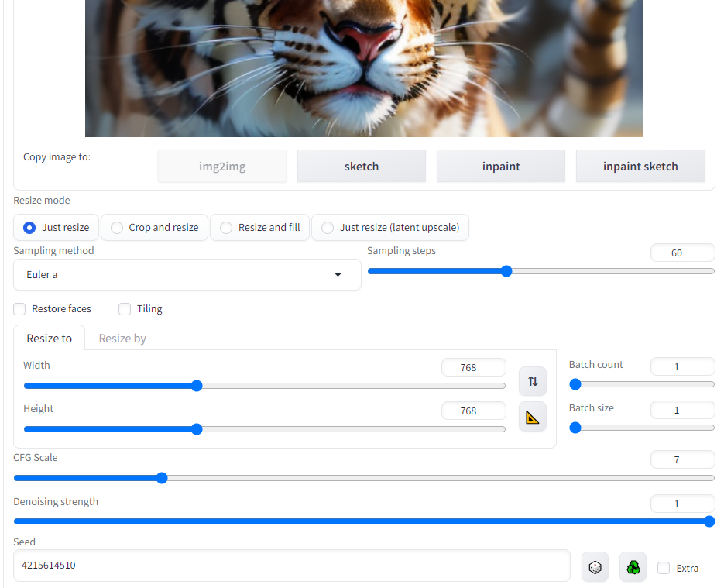This screenshot has height=588, width=724.
Task: Click the Seed input field
Action: [291, 566]
